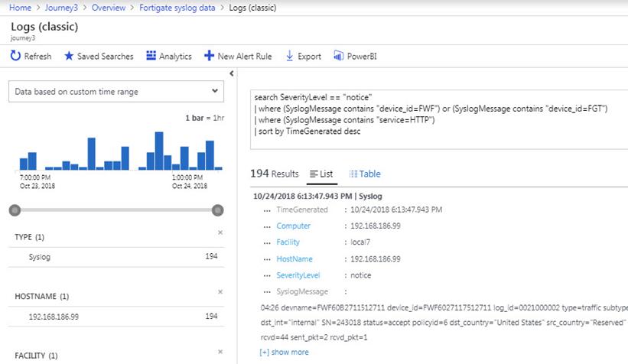Switch to the List view tab
Viewport: 628px width, 364px height.
coord(322,174)
